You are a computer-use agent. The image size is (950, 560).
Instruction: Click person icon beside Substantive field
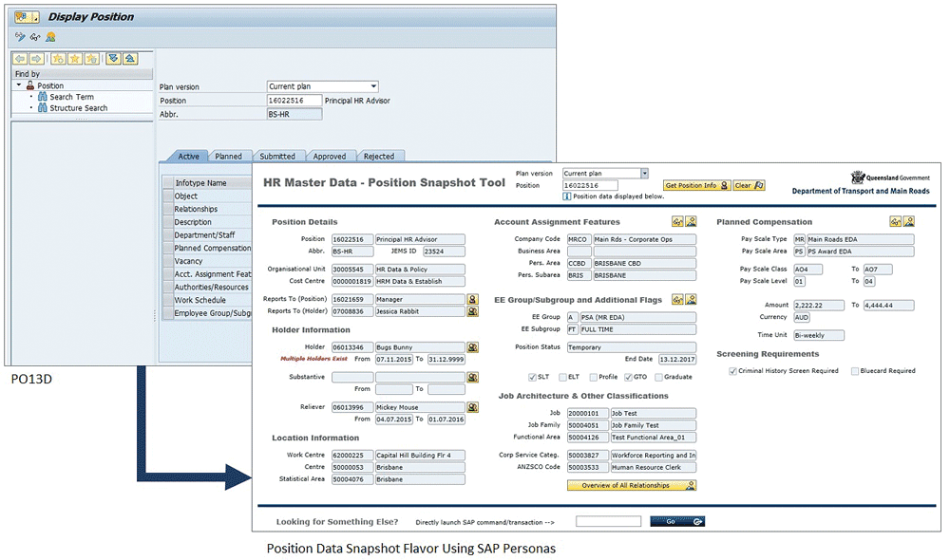pos(472,377)
